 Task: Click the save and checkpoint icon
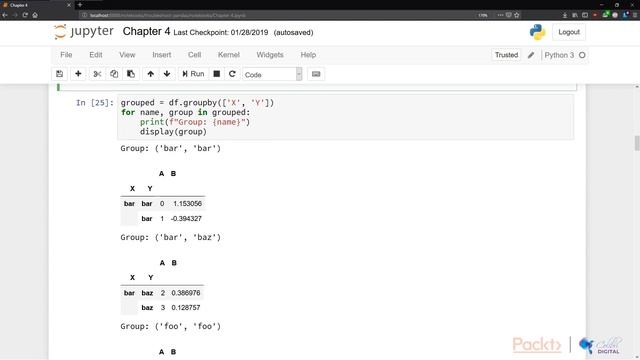click(60, 74)
